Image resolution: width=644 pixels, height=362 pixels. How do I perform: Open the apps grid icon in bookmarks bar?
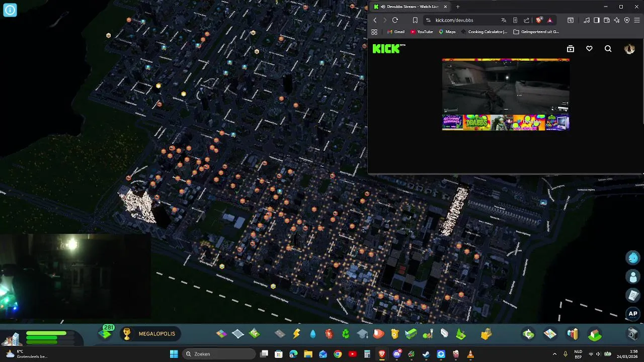click(374, 32)
